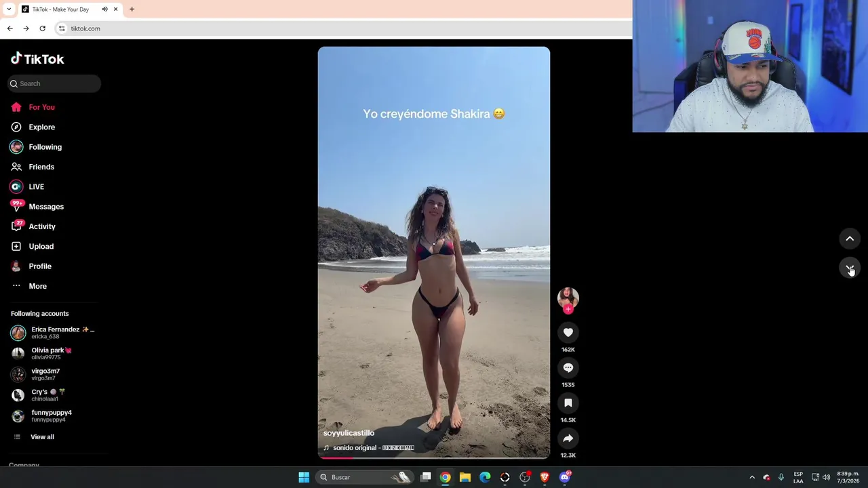Open Discord from taskbar
Screen dimensions: 868x488
coord(564,477)
